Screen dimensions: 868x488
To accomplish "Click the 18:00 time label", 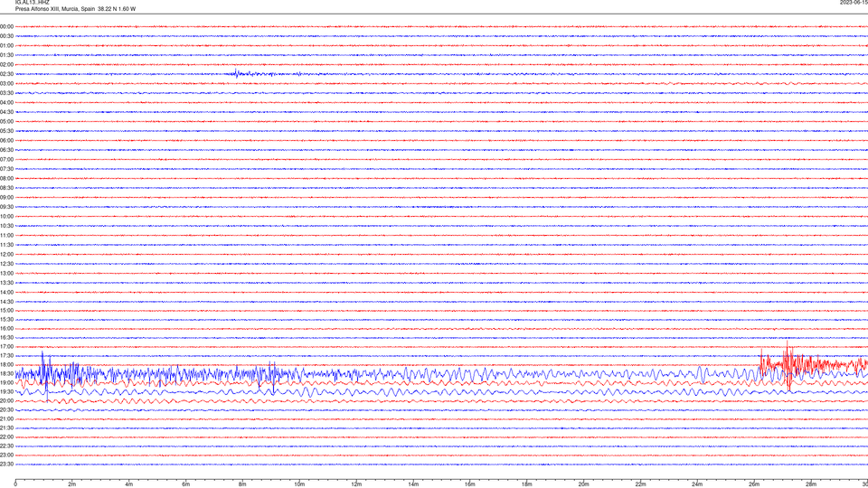I will tap(6, 364).
